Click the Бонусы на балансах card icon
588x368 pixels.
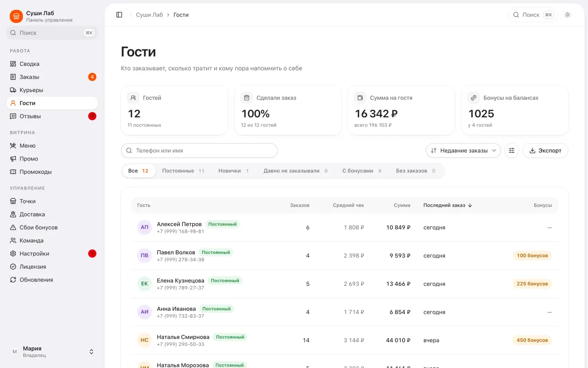pyautogui.click(x=474, y=98)
